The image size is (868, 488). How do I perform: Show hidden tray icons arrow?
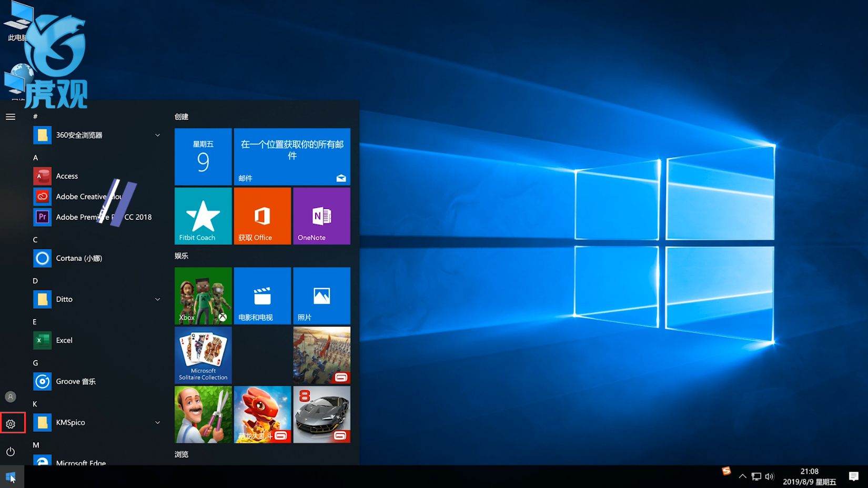coord(742,476)
